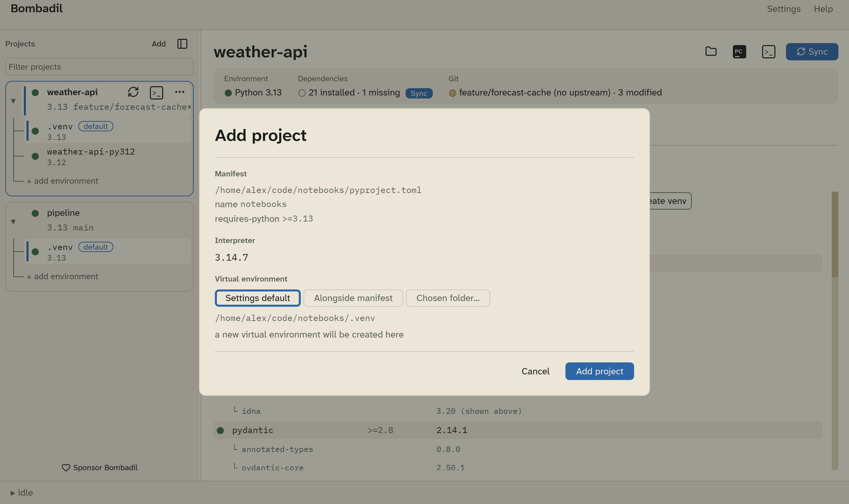Click the dependencies status circle icon
This screenshot has width=849, height=504.
point(302,93)
